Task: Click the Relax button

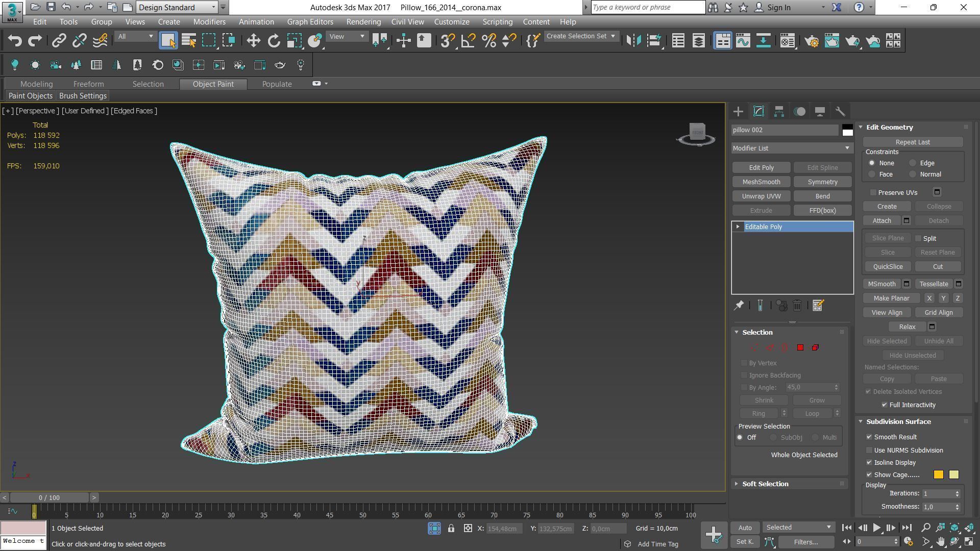Action: tap(907, 327)
